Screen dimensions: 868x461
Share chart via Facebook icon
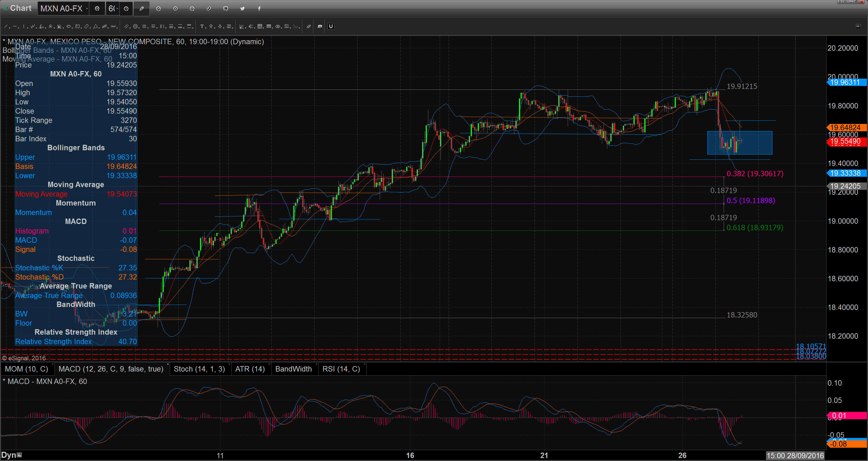click(x=259, y=9)
